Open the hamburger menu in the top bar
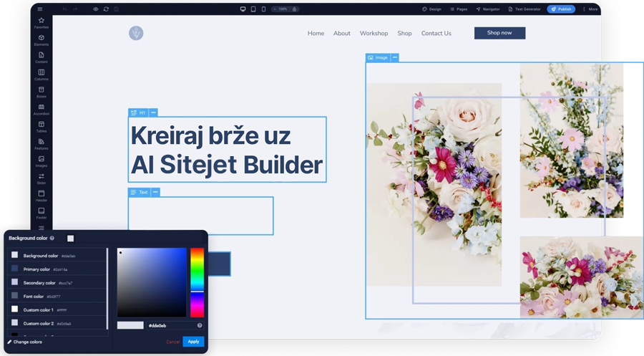Screen dimensions: 644x356 40,9
